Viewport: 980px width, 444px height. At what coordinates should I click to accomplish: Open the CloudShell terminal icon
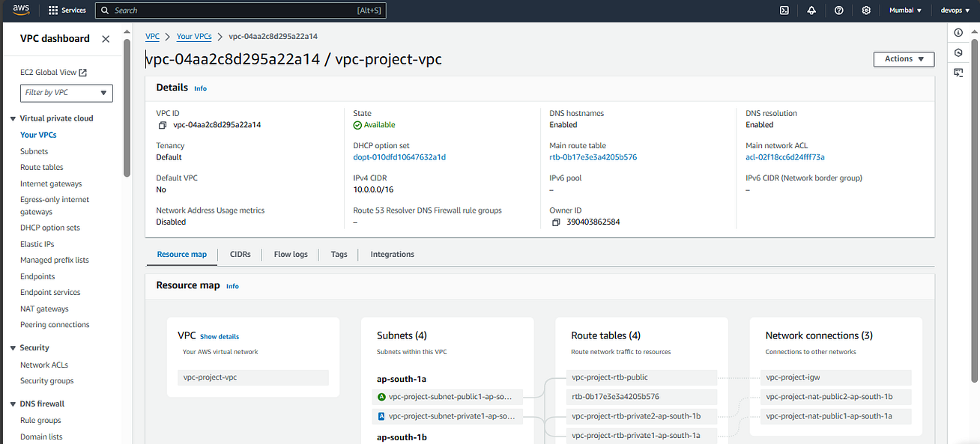coord(784,10)
